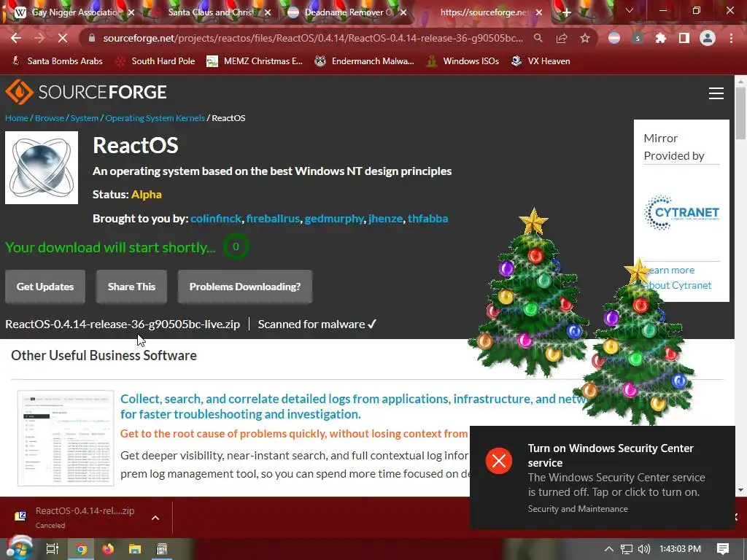Click the SourceForge logo
This screenshot has height=560, width=747.
tap(86, 92)
